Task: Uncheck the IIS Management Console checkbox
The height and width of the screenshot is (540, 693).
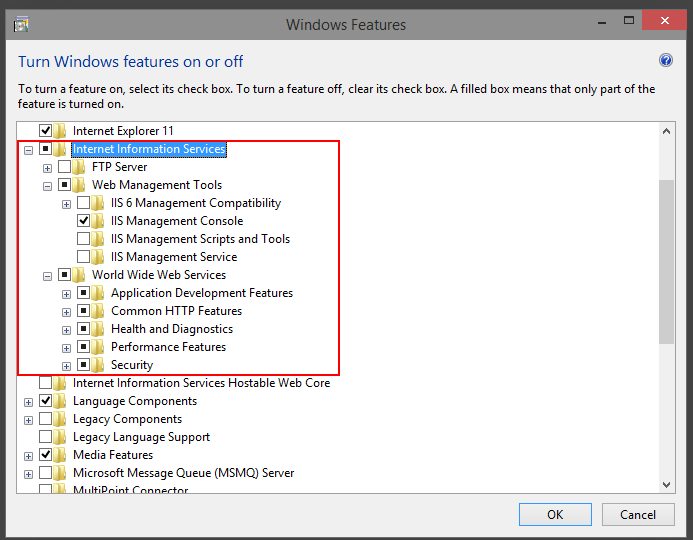Action: pyautogui.click(x=83, y=221)
